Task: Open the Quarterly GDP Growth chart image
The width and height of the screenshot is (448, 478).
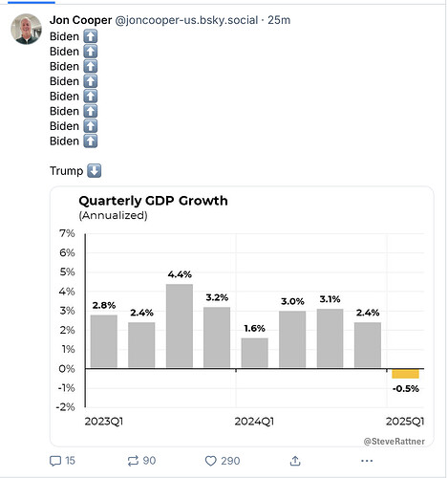Action: (x=242, y=316)
